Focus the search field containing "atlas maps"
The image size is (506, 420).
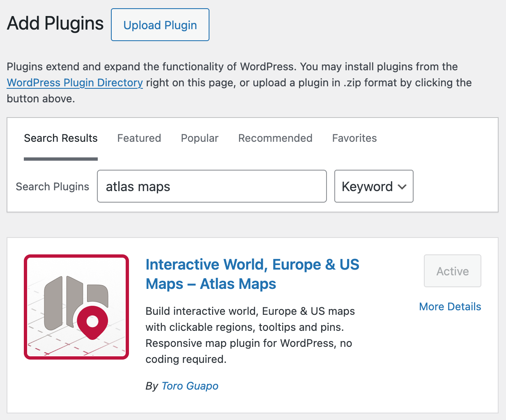pyautogui.click(x=212, y=187)
